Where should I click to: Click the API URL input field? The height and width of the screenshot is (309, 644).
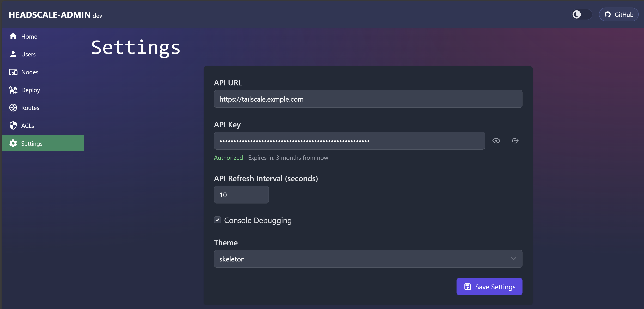click(368, 99)
